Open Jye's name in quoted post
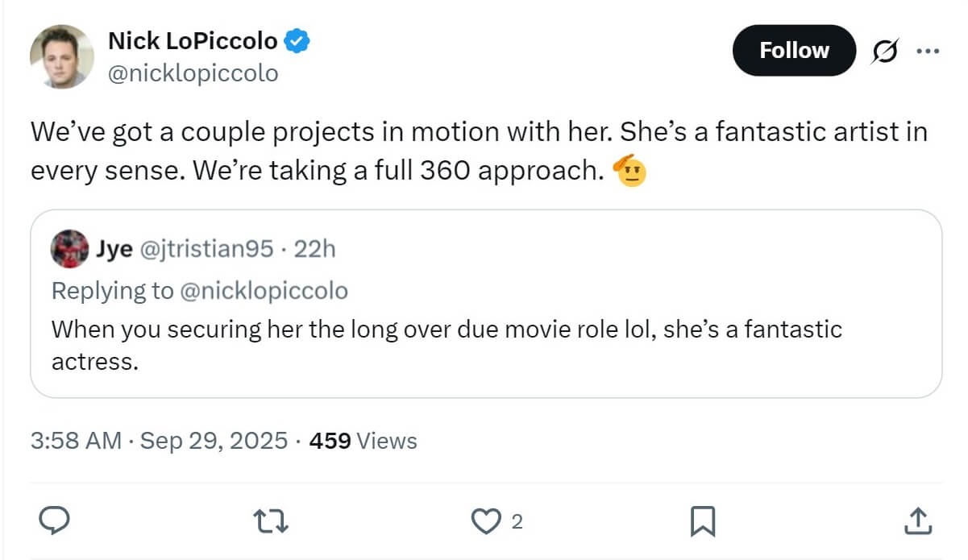This screenshot has height=560, width=968. click(x=114, y=250)
